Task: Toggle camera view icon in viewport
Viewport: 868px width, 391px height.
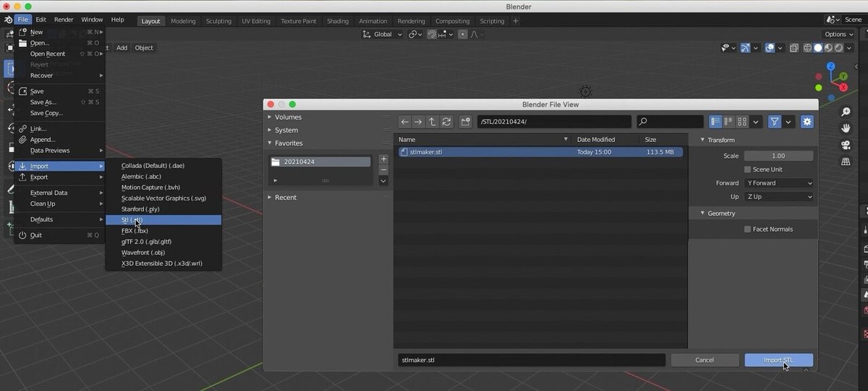Action: point(846,145)
